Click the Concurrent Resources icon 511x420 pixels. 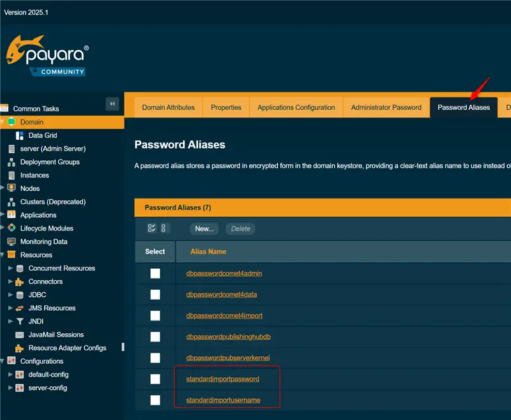[x=20, y=268]
